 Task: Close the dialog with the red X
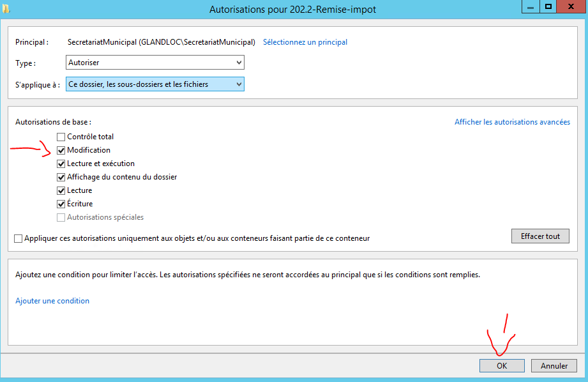click(570, 7)
